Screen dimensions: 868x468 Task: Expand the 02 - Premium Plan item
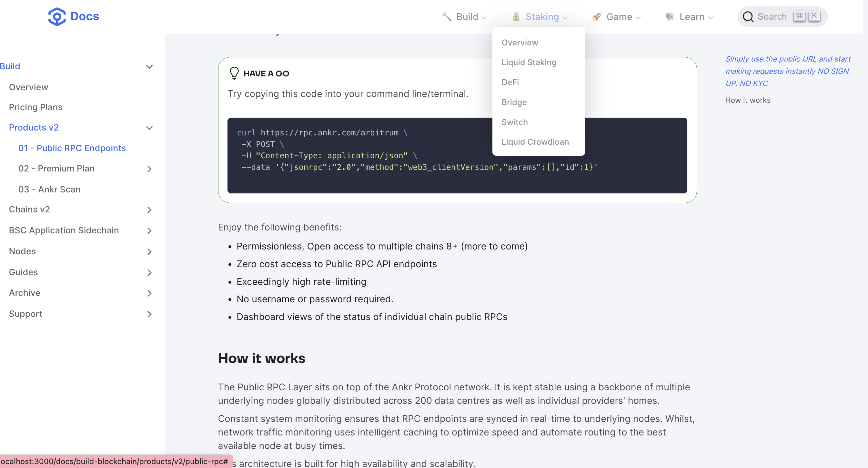[x=149, y=169]
